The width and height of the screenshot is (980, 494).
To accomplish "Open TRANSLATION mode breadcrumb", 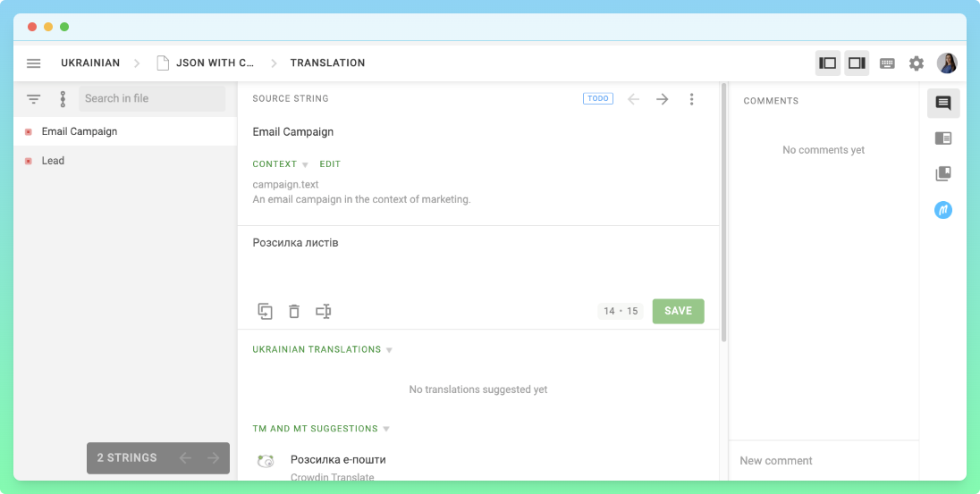I will (327, 63).
